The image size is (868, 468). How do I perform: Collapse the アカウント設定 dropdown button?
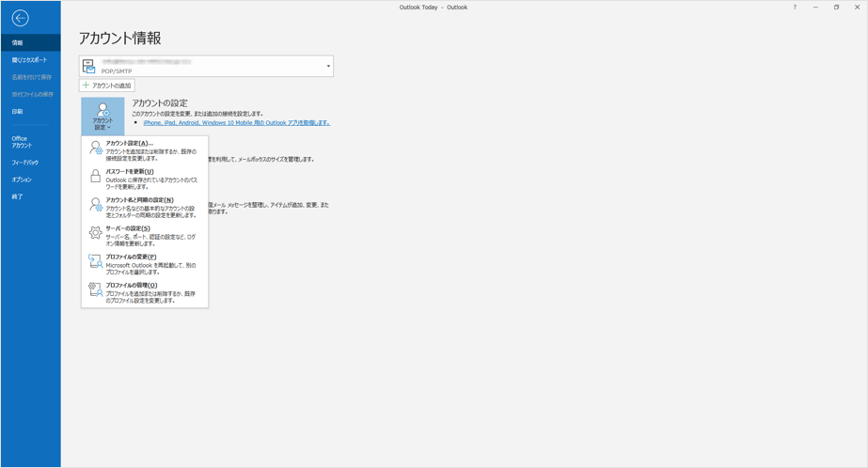click(x=103, y=116)
